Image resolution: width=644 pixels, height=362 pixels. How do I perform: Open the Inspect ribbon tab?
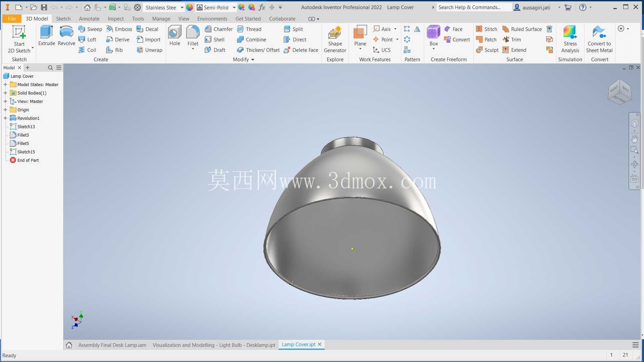(116, 19)
